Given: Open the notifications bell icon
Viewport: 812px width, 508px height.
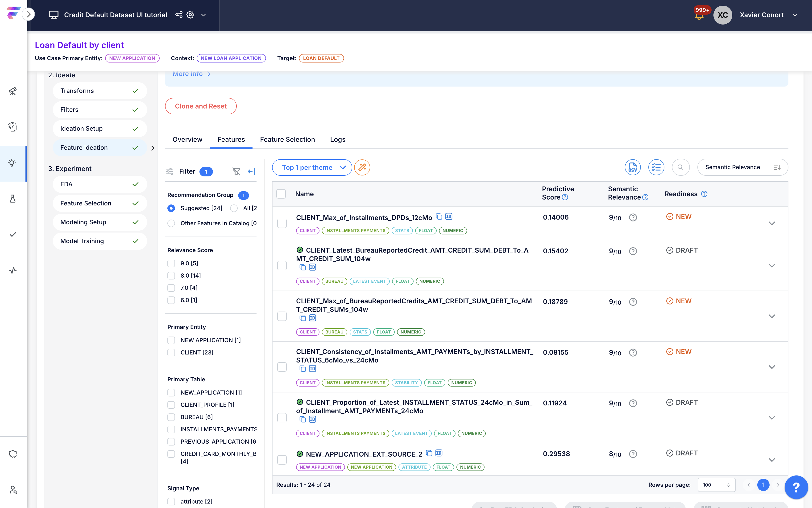Looking at the screenshot, I should pos(699,16).
